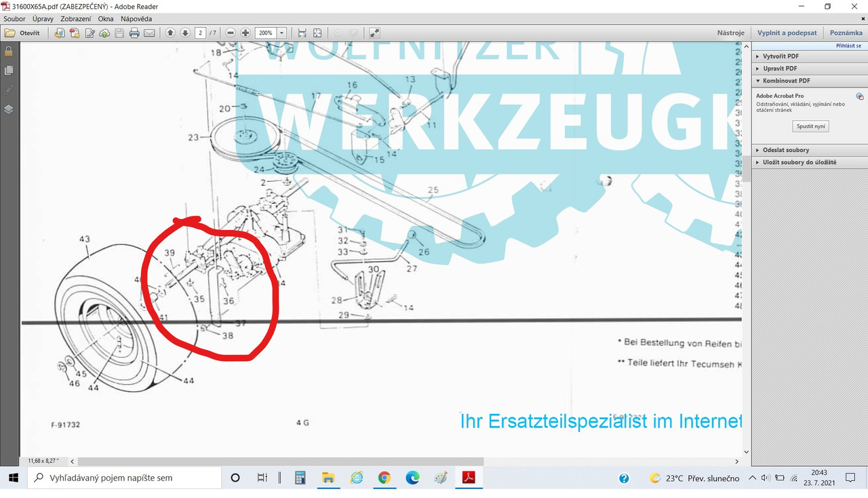Click the email envelope icon
Screen dimensions: 868x498
click(149, 33)
